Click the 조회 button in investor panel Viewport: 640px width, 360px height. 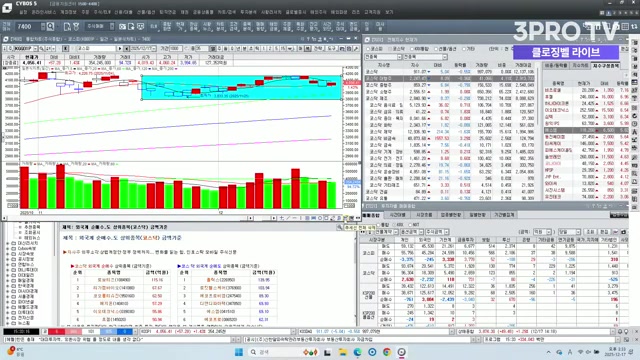point(590,232)
